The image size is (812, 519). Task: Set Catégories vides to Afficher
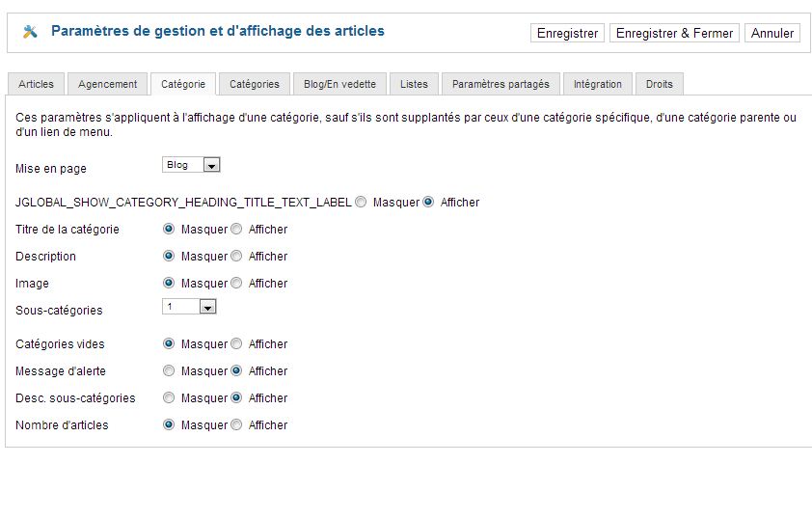[x=237, y=344]
